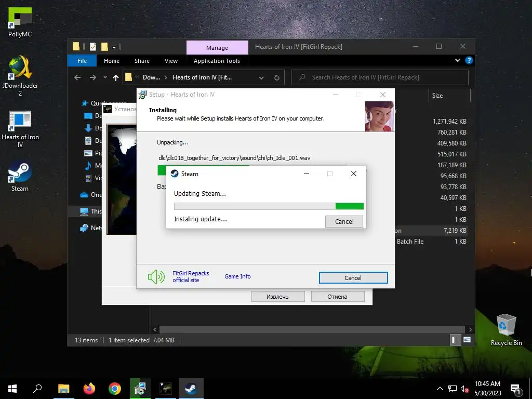Switch Explorer to large icons view
Viewport: 532px width, 399px height.
tap(467, 340)
